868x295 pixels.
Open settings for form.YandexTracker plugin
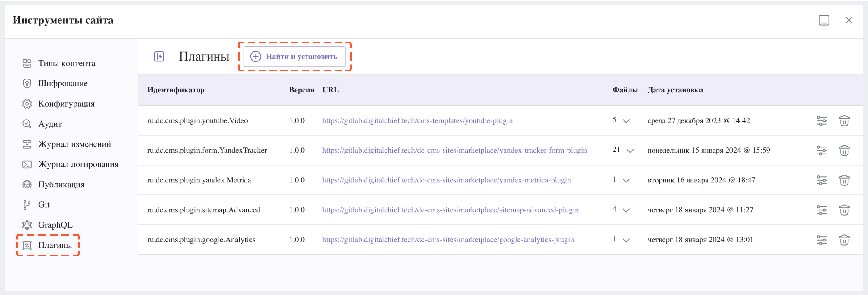pyautogui.click(x=822, y=150)
